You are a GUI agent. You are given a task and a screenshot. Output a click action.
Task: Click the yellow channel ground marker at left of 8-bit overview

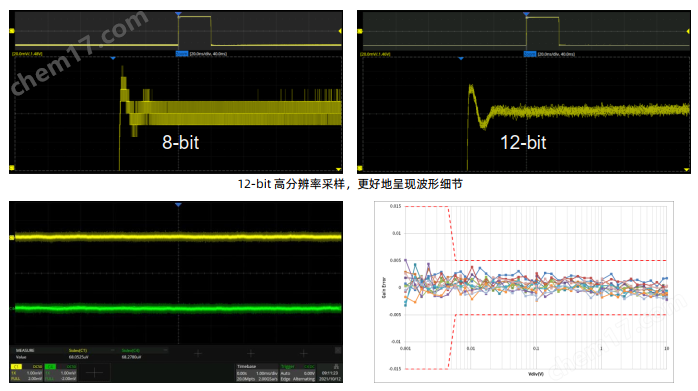(12, 31)
